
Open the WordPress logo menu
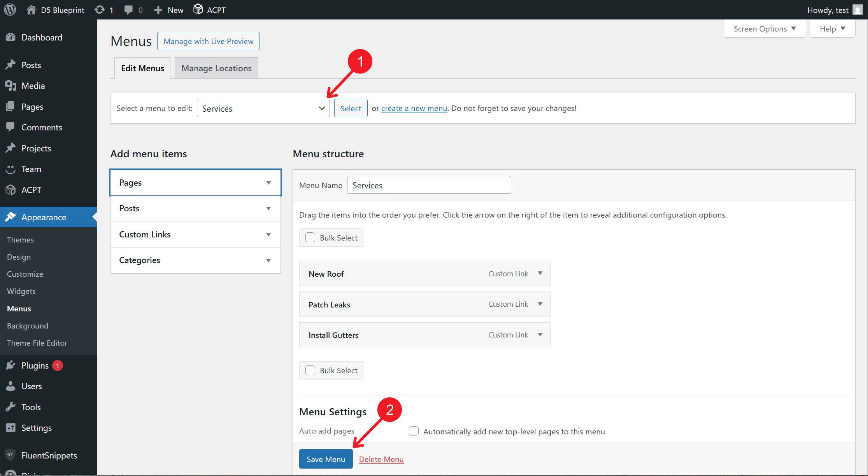(x=10, y=9)
